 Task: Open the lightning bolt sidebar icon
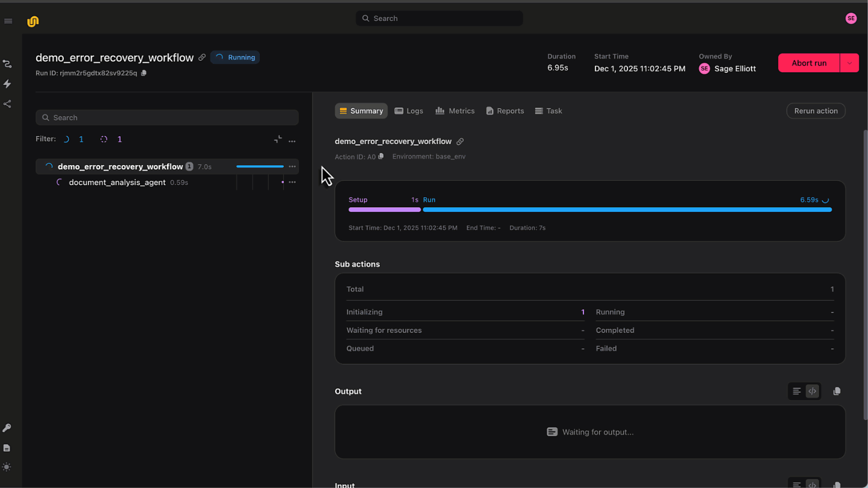click(x=7, y=84)
